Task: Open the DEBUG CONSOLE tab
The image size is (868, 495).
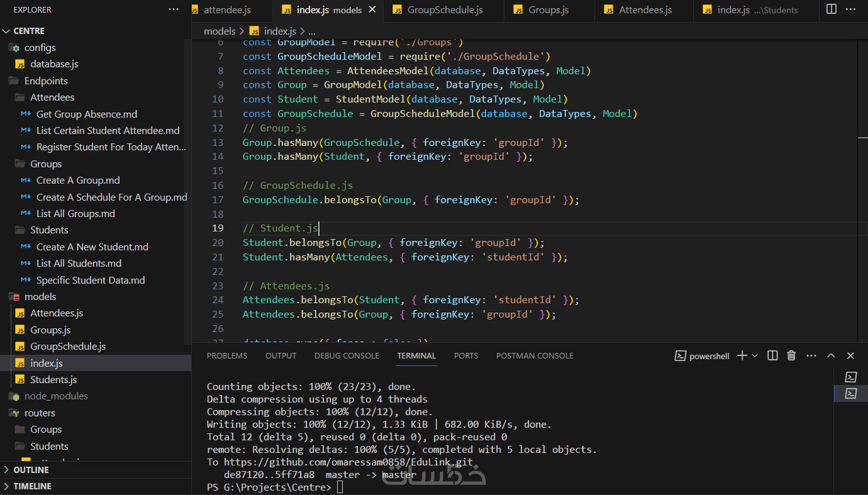Action: coord(347,356)
